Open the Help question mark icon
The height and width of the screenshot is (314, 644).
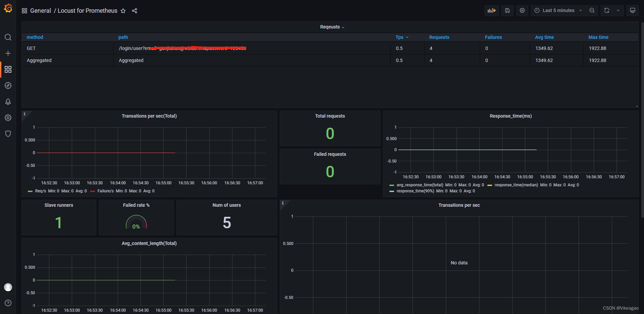(x=8, y=303)
